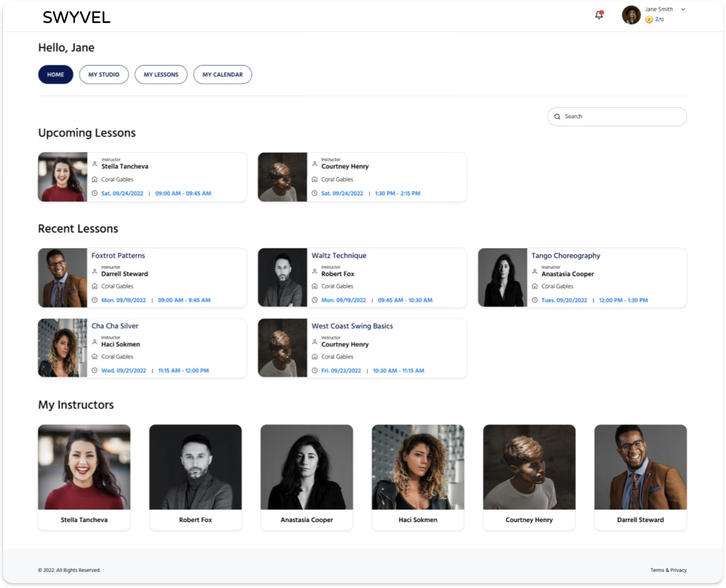Switch to the MY CALENDAR tab
The image size is (726, 588).
pyautogui.click(x=222, y=74)
